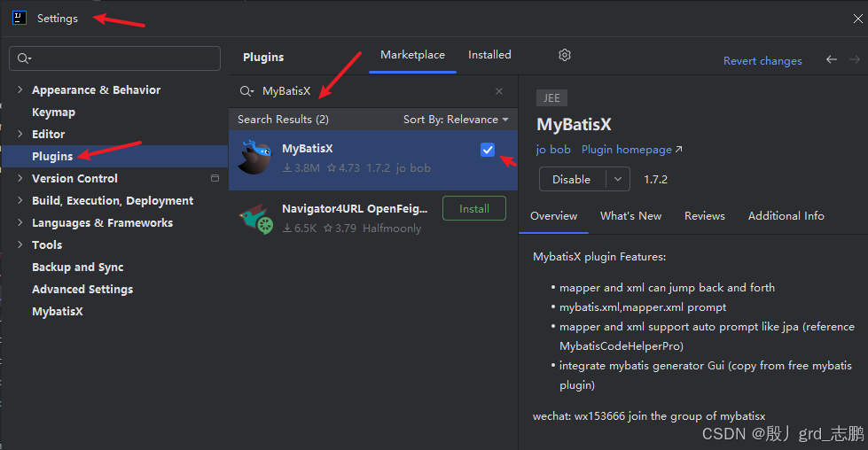Click the Plugins panel heading
The height and width of the screenshot is (450, 868).
pyautogui.click(x=263, y=57)
